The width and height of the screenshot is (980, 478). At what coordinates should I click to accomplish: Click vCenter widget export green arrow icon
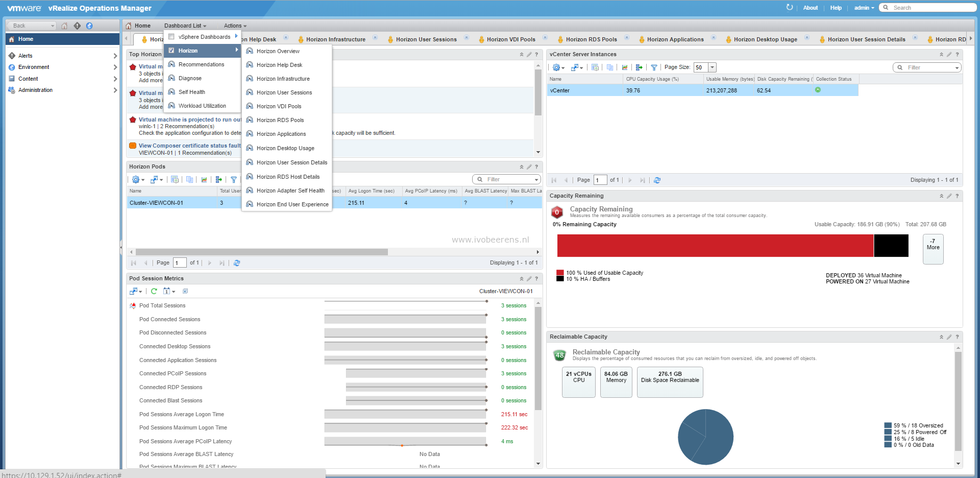[x=639, y=67]
